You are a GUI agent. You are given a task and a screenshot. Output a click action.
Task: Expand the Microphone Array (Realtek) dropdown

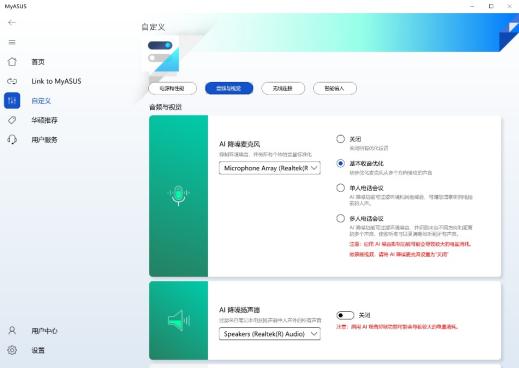[270, 168]
